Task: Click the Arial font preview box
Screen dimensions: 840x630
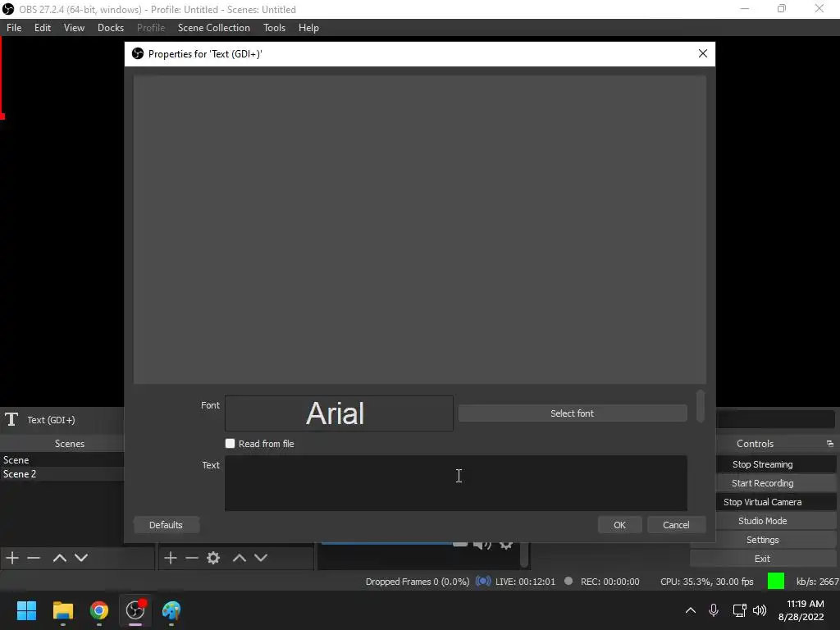Action: pos(339,413)
